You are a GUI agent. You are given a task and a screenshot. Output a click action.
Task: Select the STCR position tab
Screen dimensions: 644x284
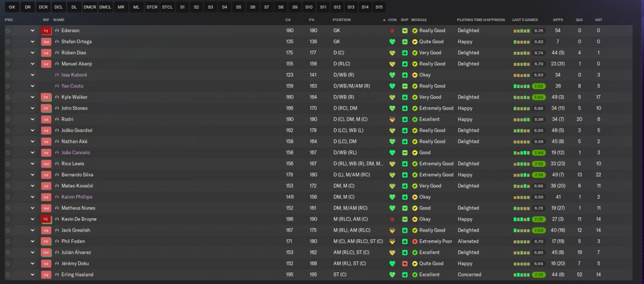(152, 7)
